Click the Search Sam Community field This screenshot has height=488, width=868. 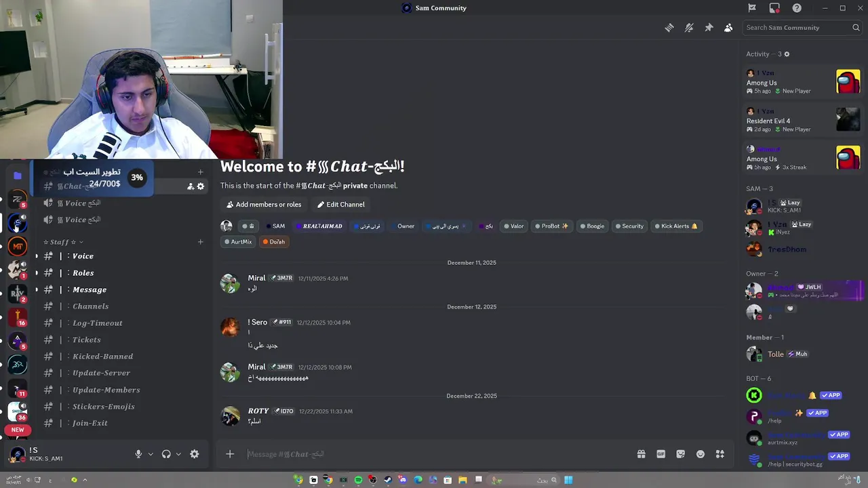[803, 28]
